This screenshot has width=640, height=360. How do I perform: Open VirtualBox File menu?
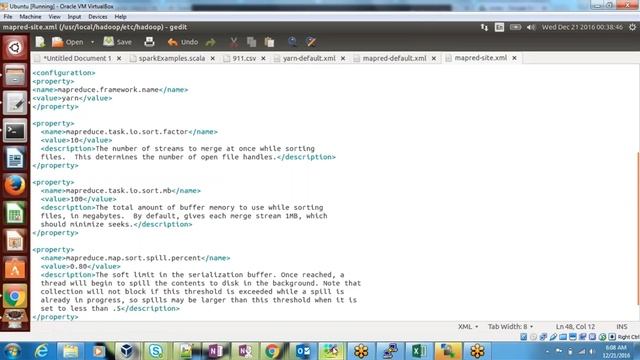click(8, 17)
